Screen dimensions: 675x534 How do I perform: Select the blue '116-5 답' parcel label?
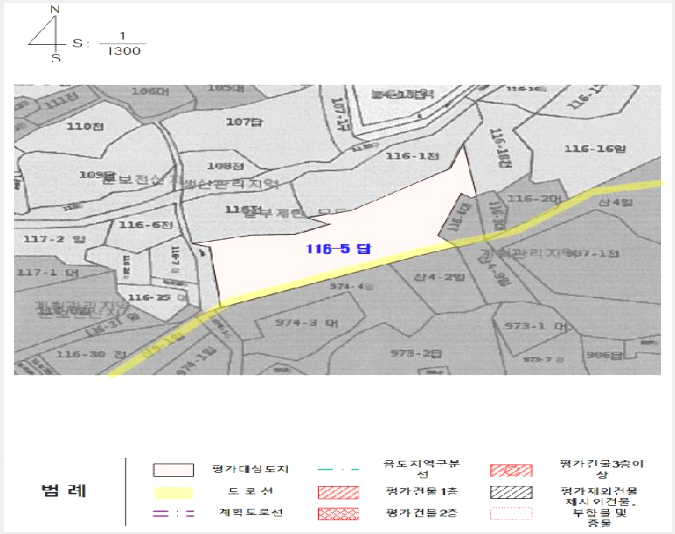pyautogui.click(x=338, y=248)
